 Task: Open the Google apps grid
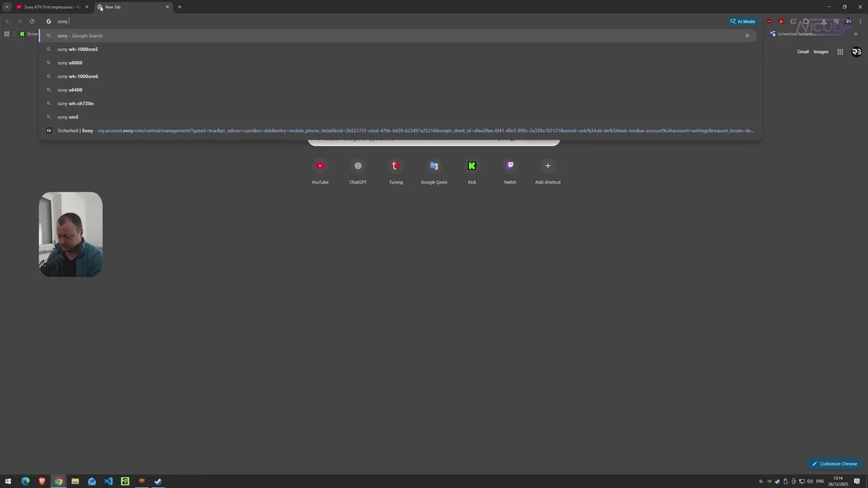(840, 52)
